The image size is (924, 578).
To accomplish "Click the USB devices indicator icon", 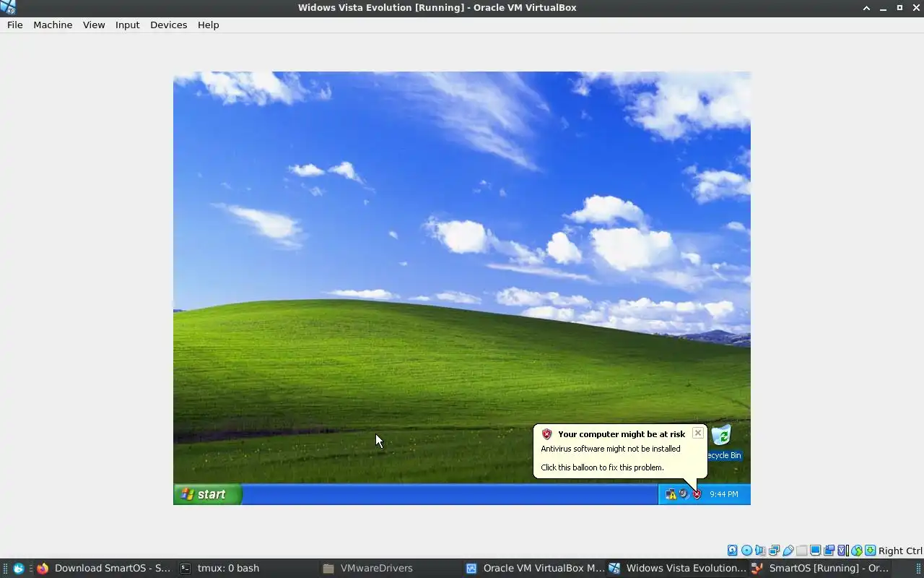I will coord(788,551).
